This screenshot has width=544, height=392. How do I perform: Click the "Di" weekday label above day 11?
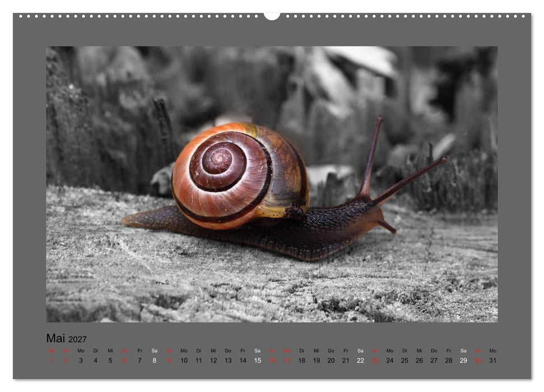tap(198, 351)
